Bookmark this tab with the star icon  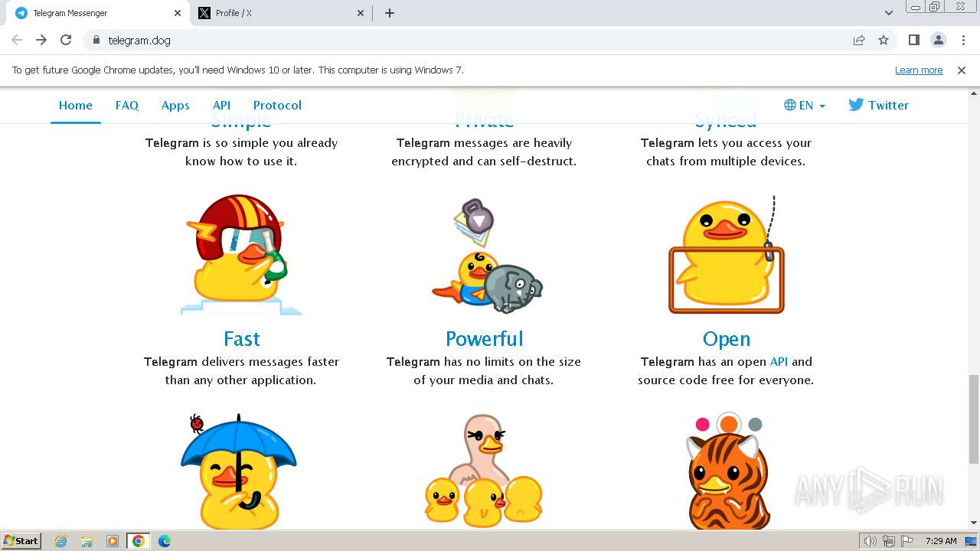884,40
